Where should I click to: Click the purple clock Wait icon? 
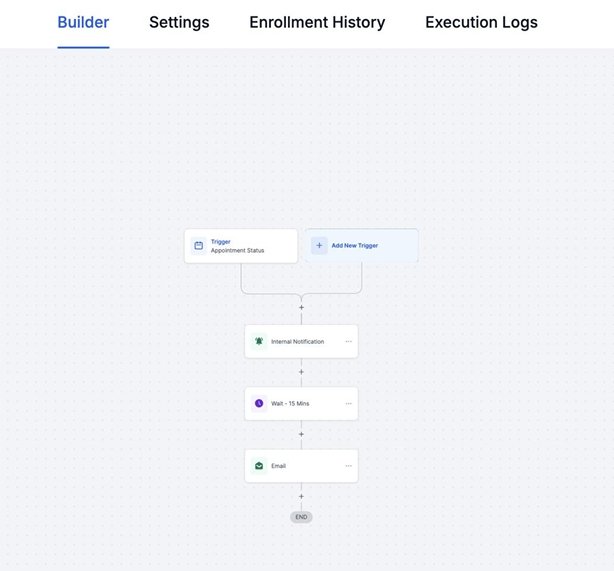coord(259,403)
